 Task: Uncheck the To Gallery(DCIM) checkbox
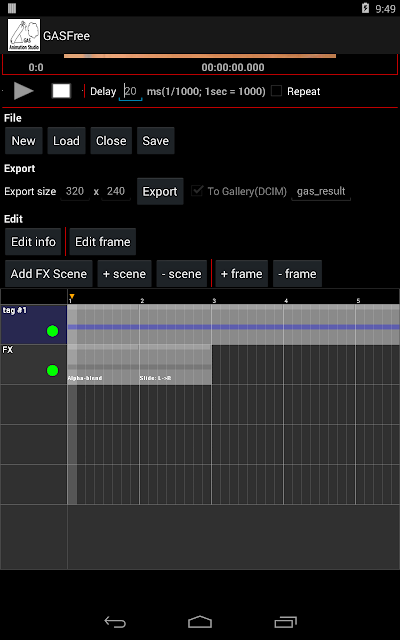click(x=197, y=191)
